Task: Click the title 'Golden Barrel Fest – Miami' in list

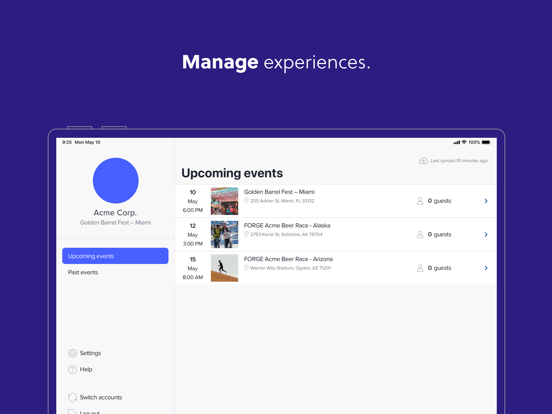Action: (279, 192)
